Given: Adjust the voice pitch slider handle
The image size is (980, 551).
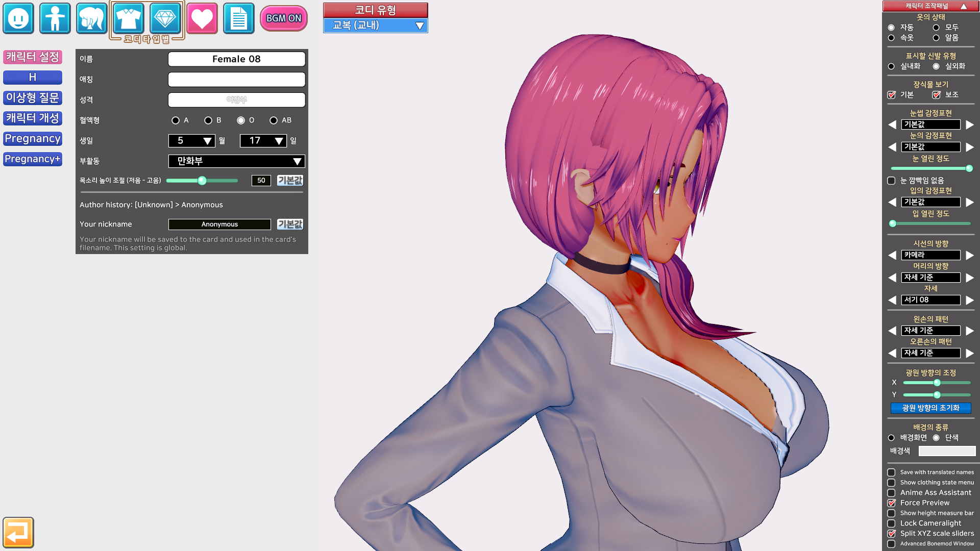Looking at the screenshot, I should pyautogui.click(x=202, y=181).
